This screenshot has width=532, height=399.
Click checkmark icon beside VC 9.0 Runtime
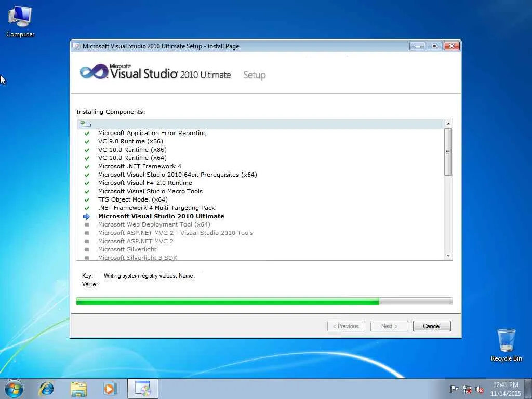point(87,141)
